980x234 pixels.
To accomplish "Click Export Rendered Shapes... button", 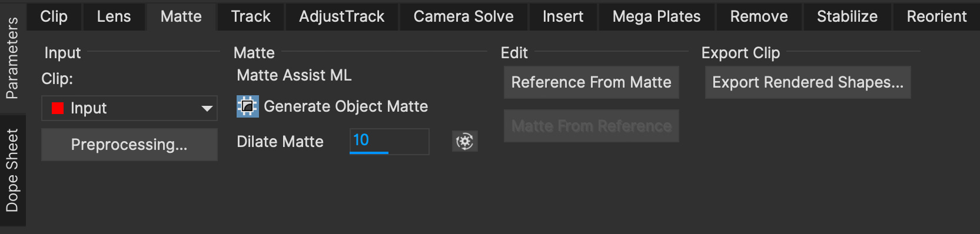I will click(808, 82).
